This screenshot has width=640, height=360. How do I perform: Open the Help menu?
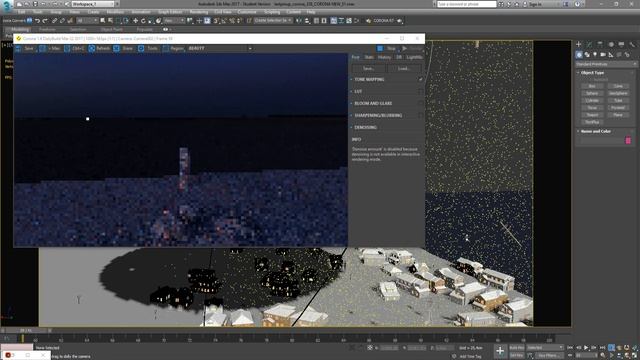click(311, 12)
